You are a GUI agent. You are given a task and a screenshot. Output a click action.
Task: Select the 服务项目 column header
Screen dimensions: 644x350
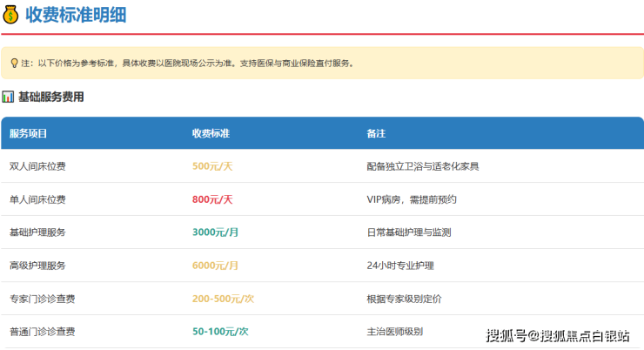[28, 133]
